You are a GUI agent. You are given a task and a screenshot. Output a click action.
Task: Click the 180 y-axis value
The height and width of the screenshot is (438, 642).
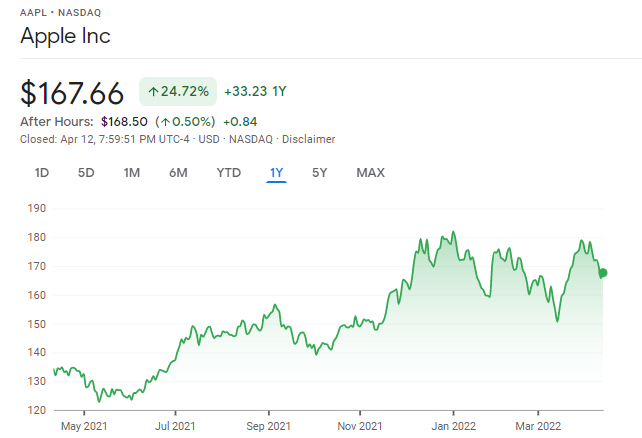pos(37,237)
